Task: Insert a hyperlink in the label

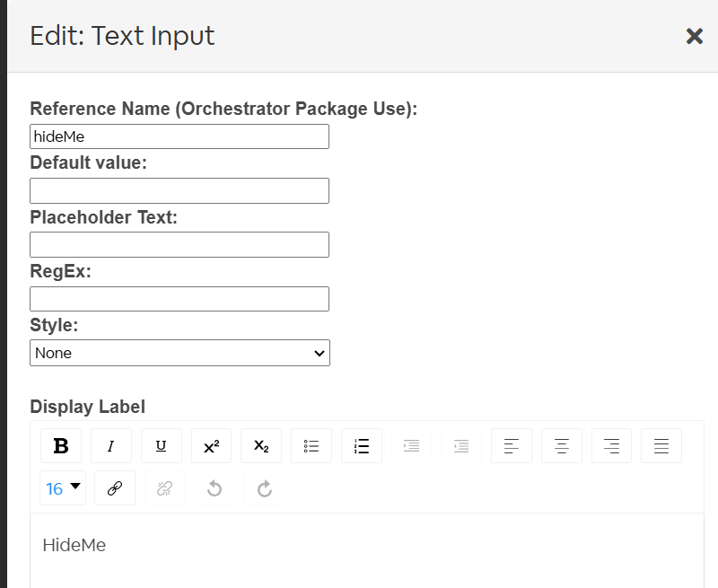Action: coord(115,488)
